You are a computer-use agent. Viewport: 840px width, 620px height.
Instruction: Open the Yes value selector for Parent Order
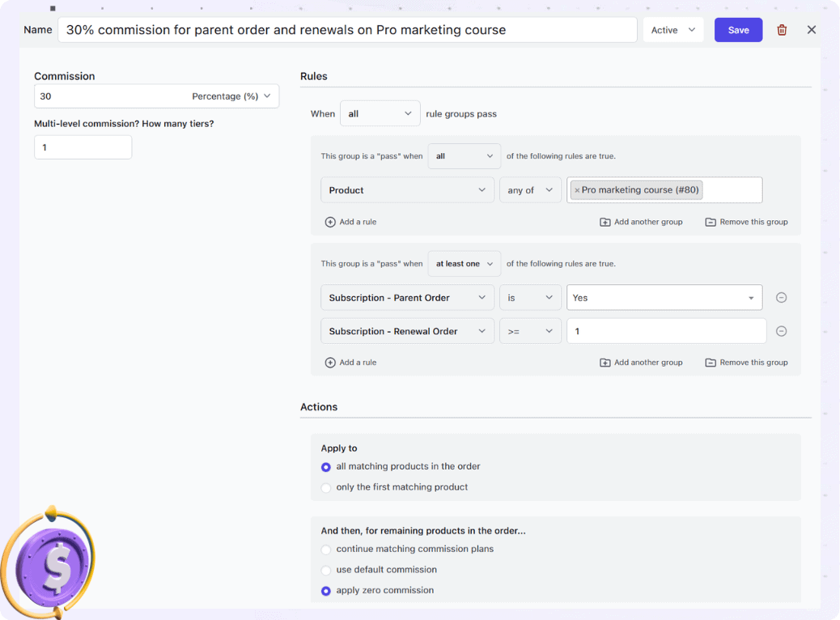tap(664, 297)
